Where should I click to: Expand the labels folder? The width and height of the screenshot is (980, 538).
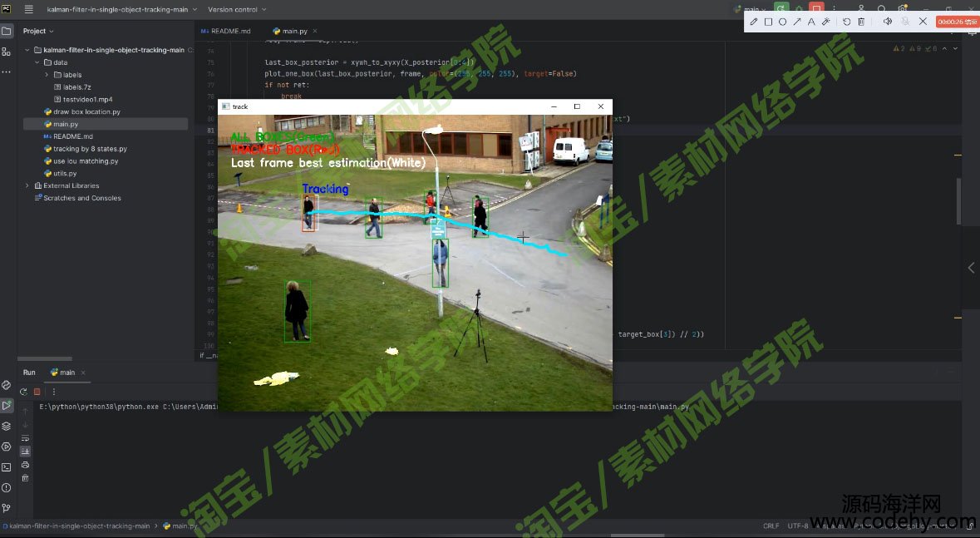[47, 75]
